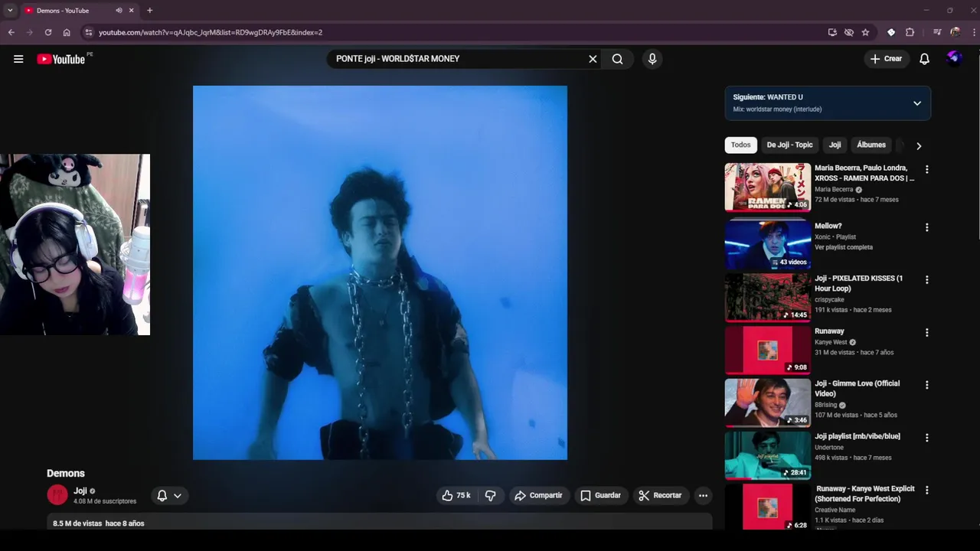980x551 pixels.
Task: Focus the URL address bar
Action: [x=459, y=32]
